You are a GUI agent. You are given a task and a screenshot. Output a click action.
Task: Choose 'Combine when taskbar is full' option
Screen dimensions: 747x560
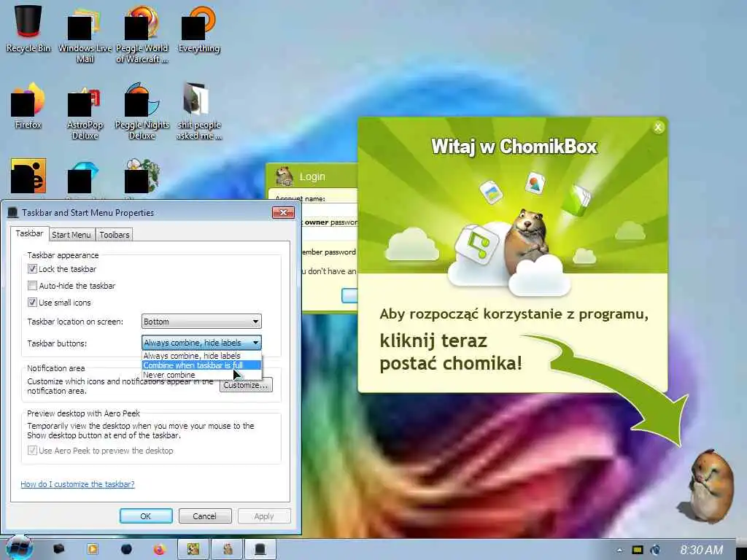(x=201, y=365)
